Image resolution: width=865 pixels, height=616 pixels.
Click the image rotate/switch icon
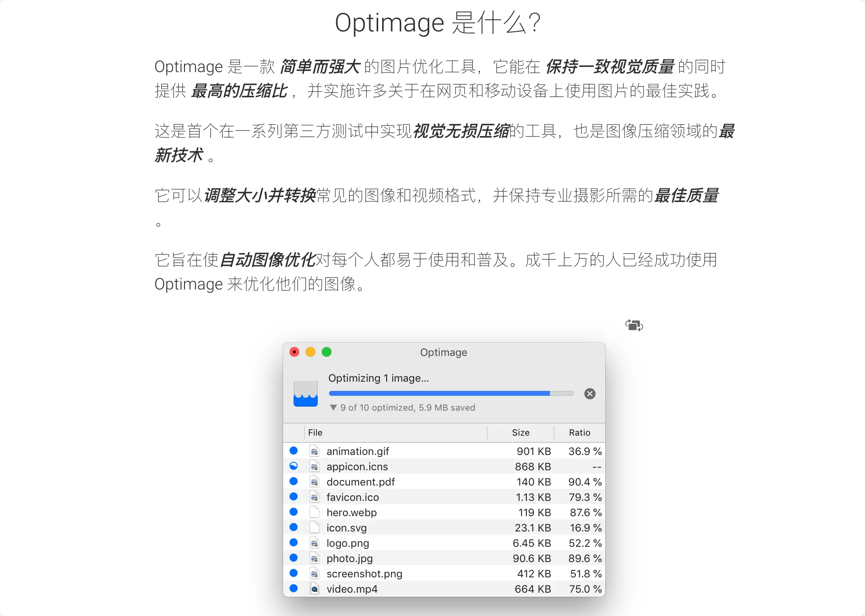coord(634,325)
